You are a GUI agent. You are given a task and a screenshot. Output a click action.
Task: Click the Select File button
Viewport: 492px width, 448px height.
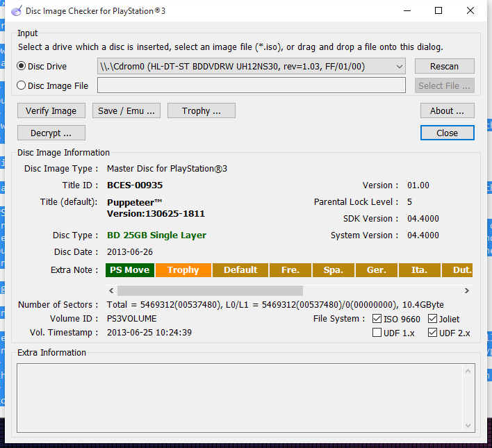[444, 85]
